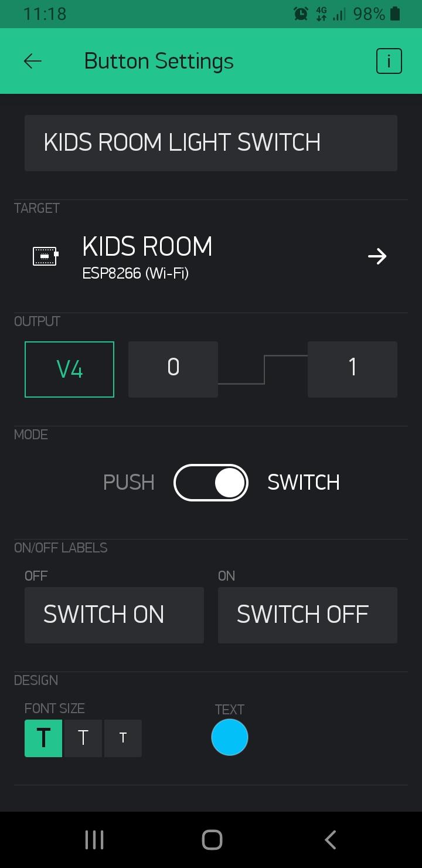
Task: Open Android recent apps button
Action: click(94, 840)
